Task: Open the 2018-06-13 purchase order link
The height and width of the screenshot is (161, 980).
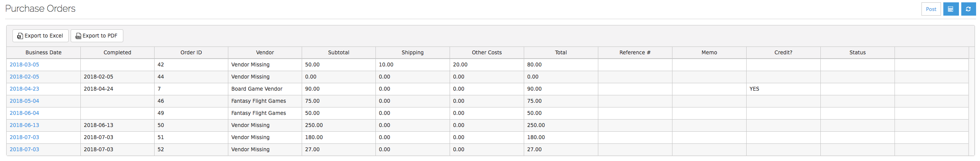Action: point(24,125)
